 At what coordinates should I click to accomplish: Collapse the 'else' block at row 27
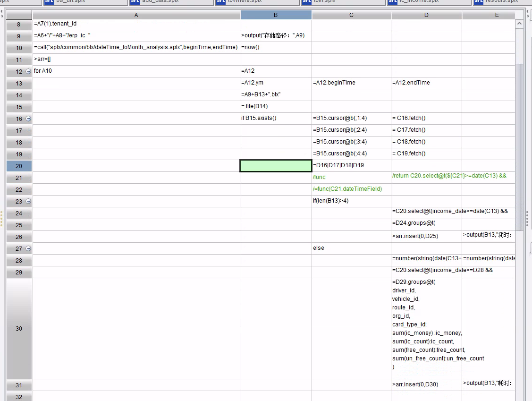28,248
